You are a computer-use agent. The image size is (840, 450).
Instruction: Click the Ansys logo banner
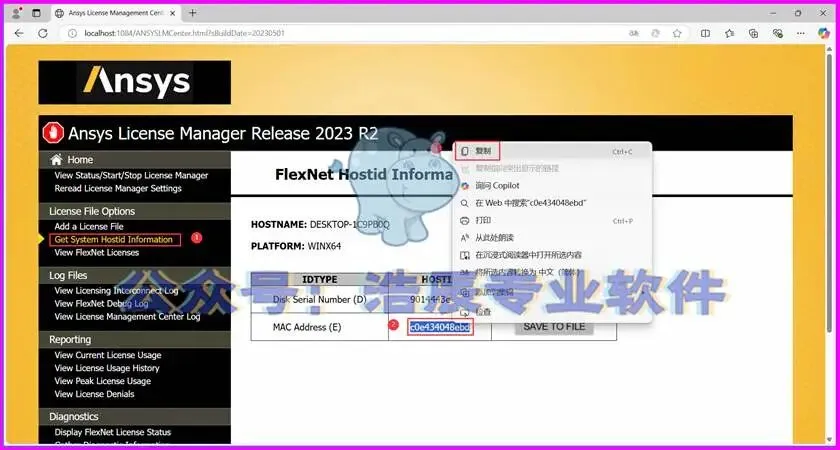[x=134, y=82]
